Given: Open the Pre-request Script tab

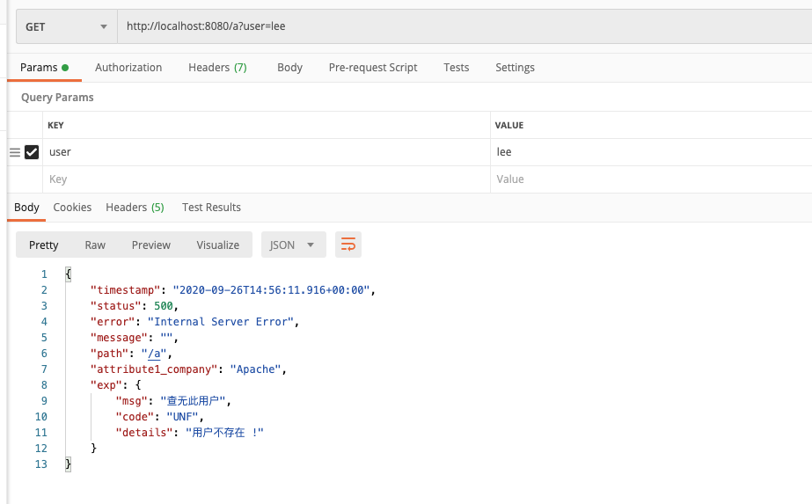Looking at the screenshot, I should coord(373,68).
